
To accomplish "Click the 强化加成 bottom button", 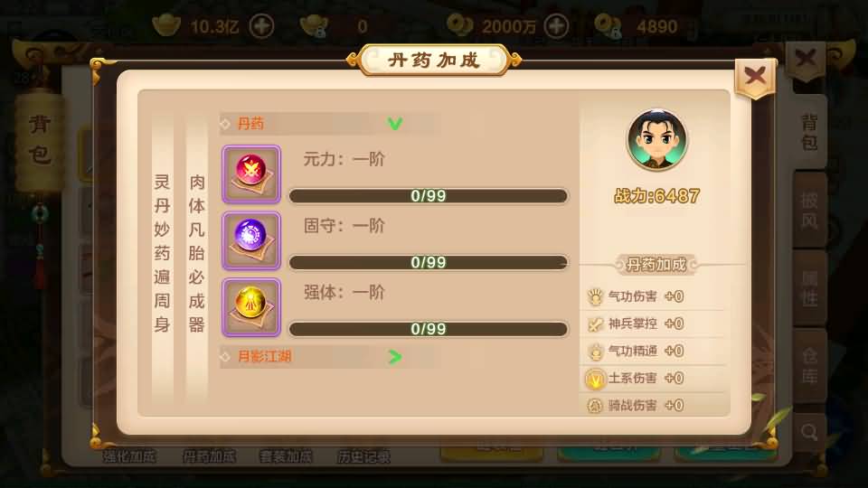I will coord(129,456).
